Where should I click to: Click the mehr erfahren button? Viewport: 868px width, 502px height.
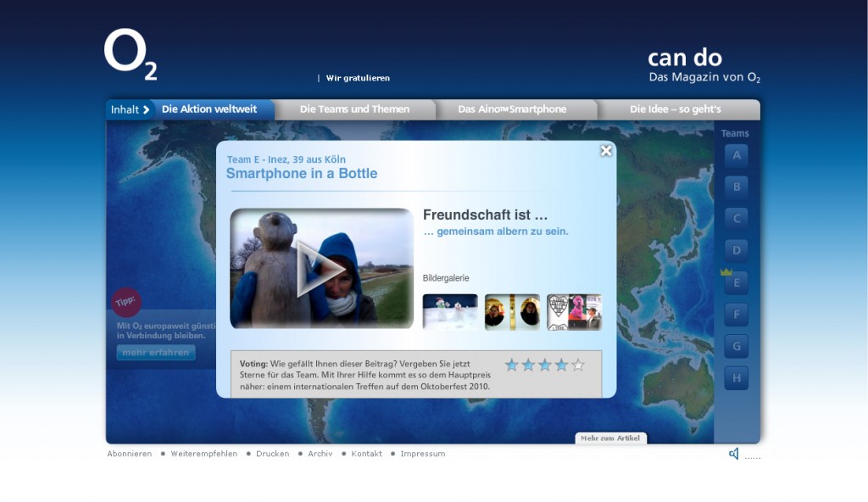(156, 353)
